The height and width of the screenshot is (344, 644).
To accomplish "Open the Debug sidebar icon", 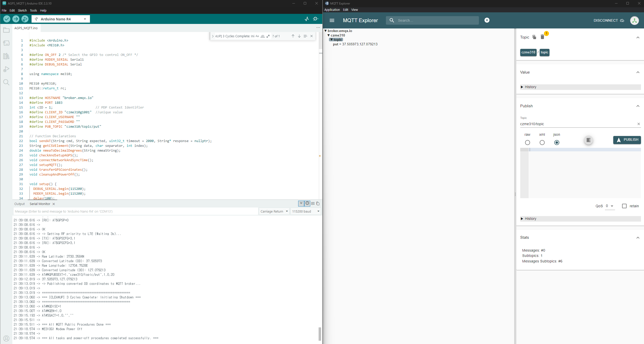I will [6, 69].
